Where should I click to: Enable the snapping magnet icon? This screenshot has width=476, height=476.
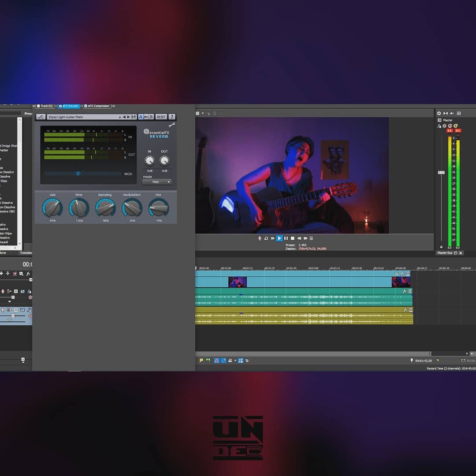tap(217, 361)
